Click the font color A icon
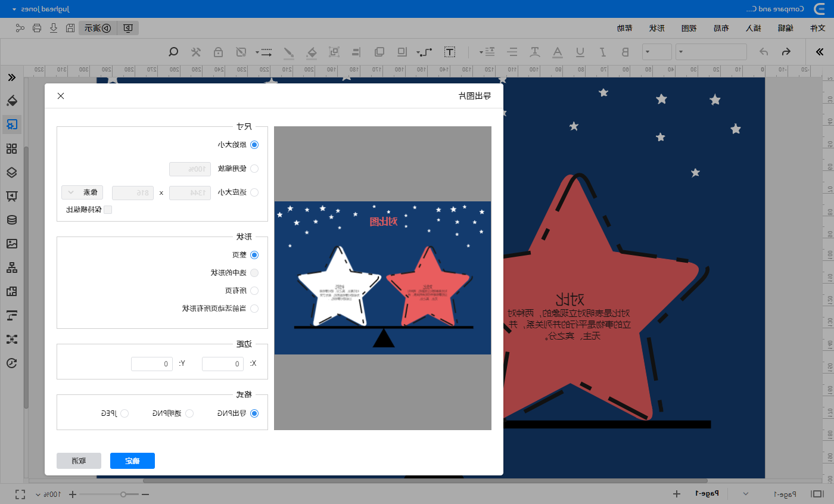 tap(558, 52)
